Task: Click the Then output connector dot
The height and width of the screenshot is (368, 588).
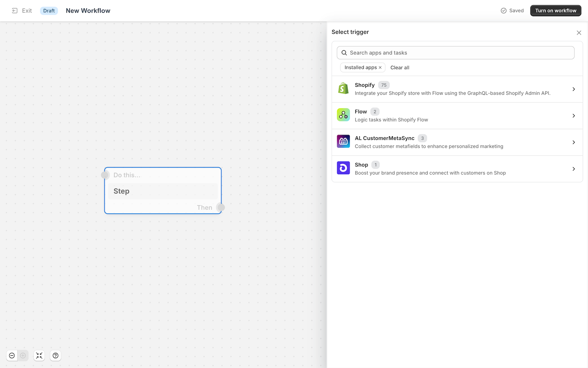Action: 221,207
